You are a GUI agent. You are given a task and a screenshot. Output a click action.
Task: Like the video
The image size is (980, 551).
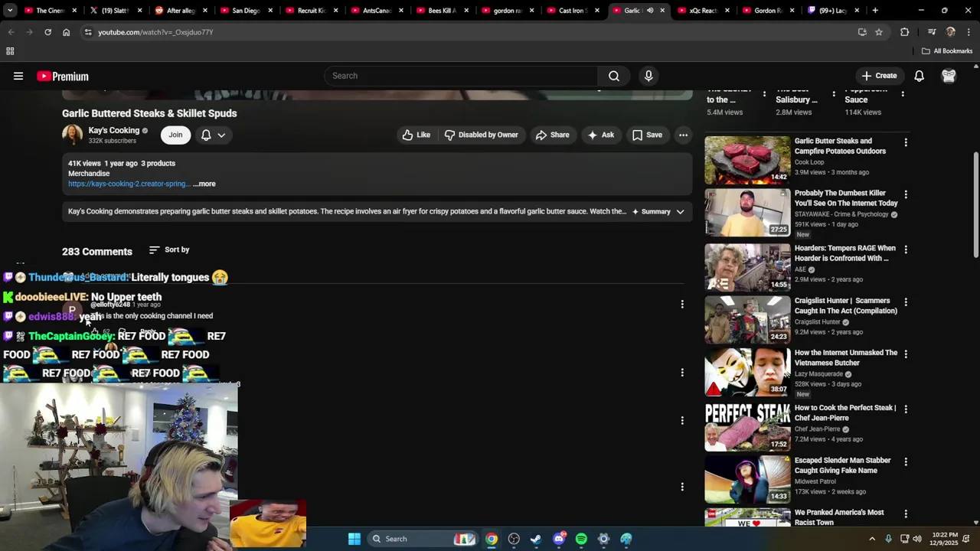[x=416, y=135]
